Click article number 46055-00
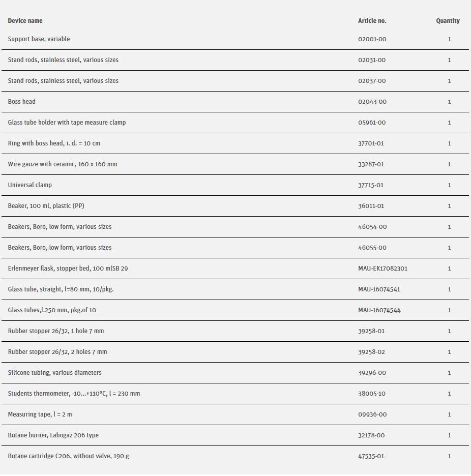The width and height of the screenshot is (471, 476). (x=372, y=248)
